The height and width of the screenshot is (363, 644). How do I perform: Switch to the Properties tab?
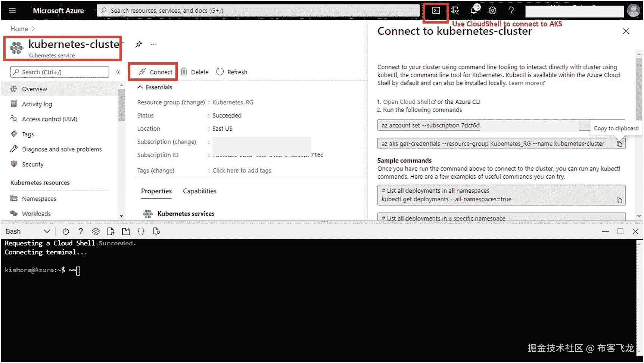156,191
